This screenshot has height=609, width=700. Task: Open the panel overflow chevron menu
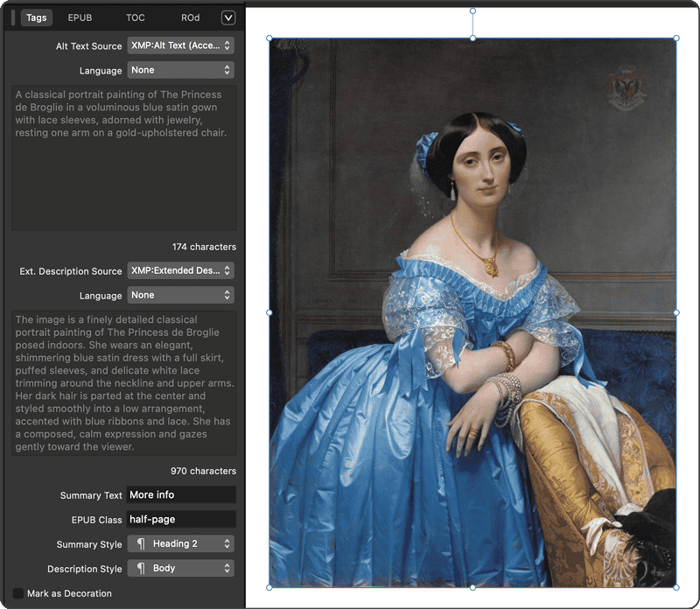tap(228, 17)
